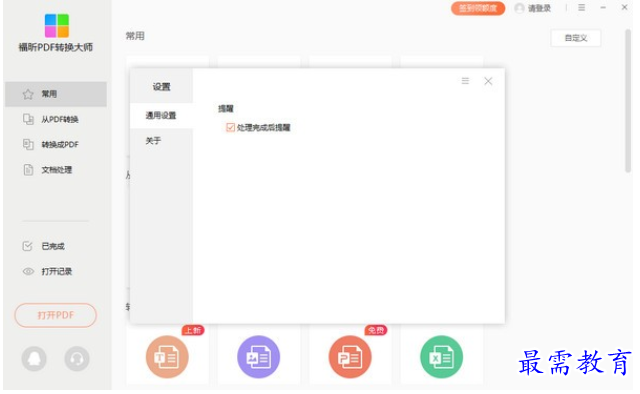Click the QQ contact icon
Image resolution: width=640 pixels, height=394 pixels.
(34, 358)
